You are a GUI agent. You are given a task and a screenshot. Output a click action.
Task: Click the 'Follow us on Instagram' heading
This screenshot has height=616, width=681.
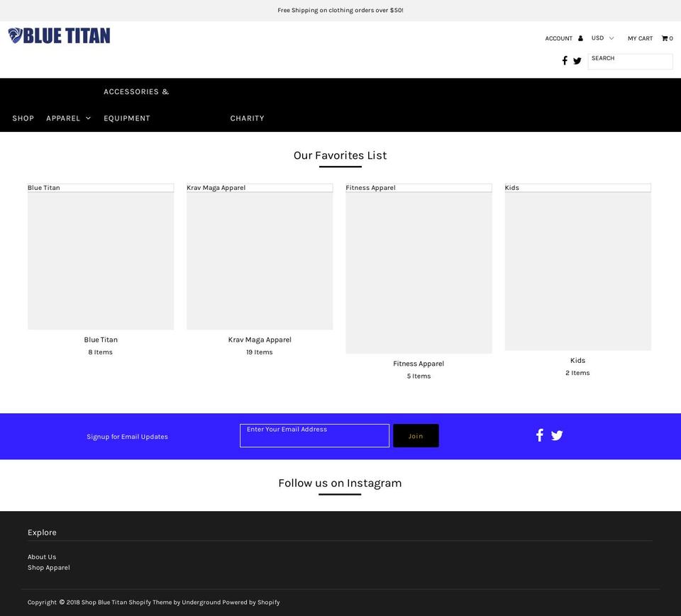[x=340, y=483]
